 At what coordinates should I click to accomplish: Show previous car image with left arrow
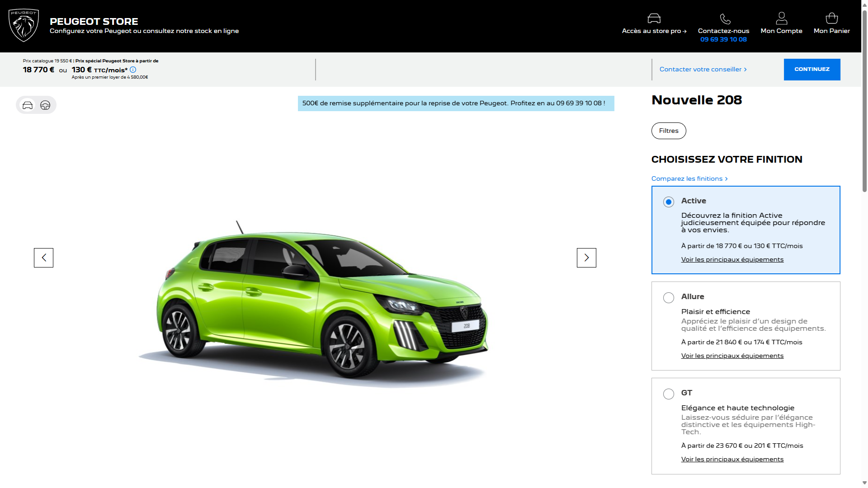point(43,258)
